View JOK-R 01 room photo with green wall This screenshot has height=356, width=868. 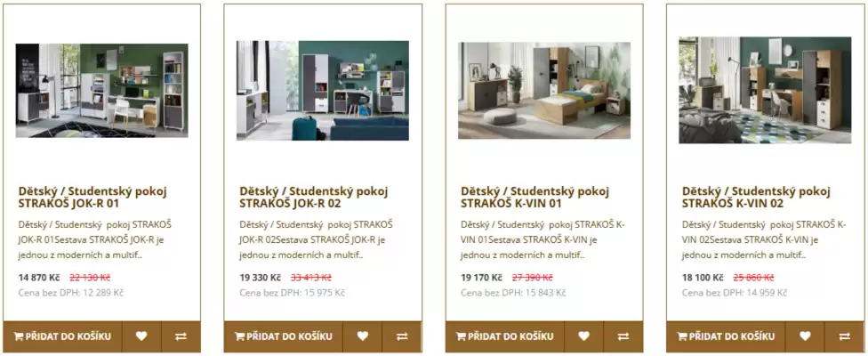[x=102, y=91]
